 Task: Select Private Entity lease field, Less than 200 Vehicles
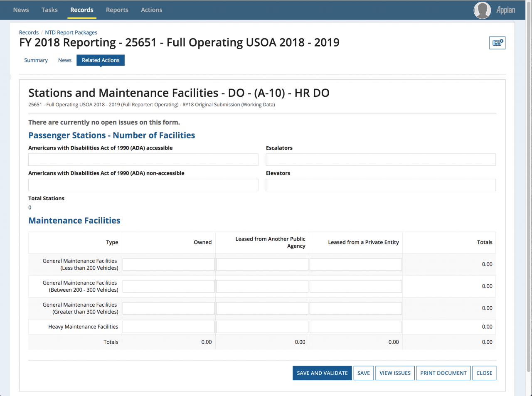point(356,264)
